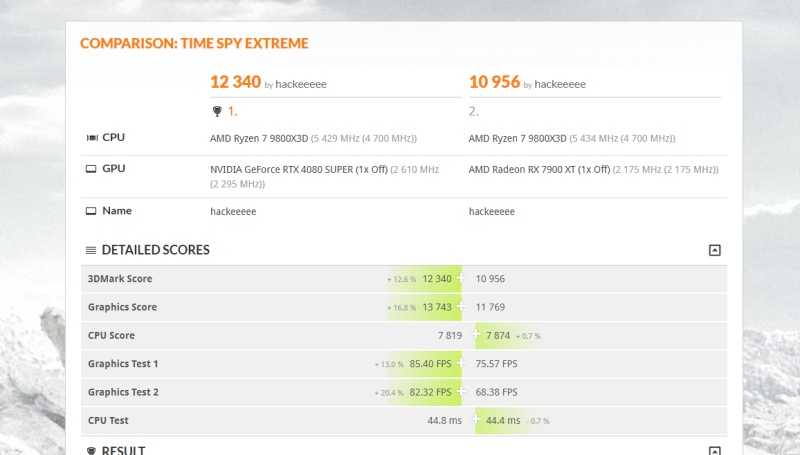Click the Comparison: Time Spy Extreme heading
Screen dimensions: 800x455
click(194, 43)
